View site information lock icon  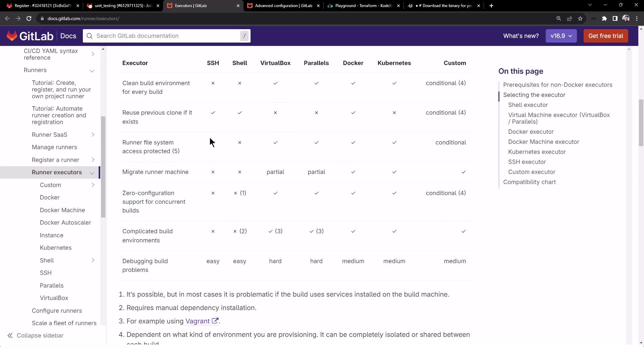tap(42, 18)
